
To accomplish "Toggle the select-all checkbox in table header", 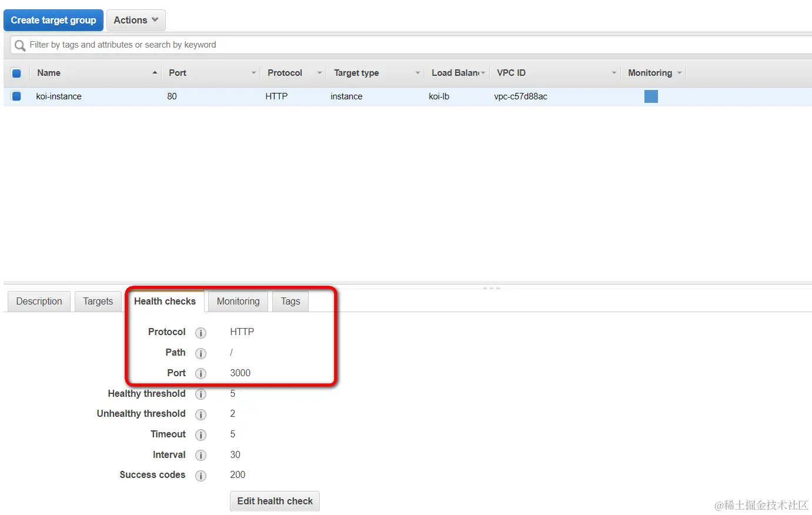I will point(16,73).
